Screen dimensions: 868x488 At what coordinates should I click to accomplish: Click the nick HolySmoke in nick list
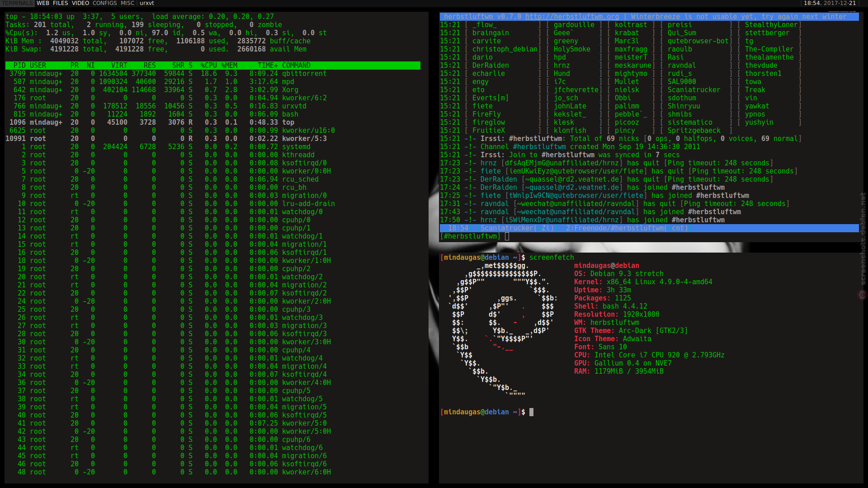click(x=572, y=49)
